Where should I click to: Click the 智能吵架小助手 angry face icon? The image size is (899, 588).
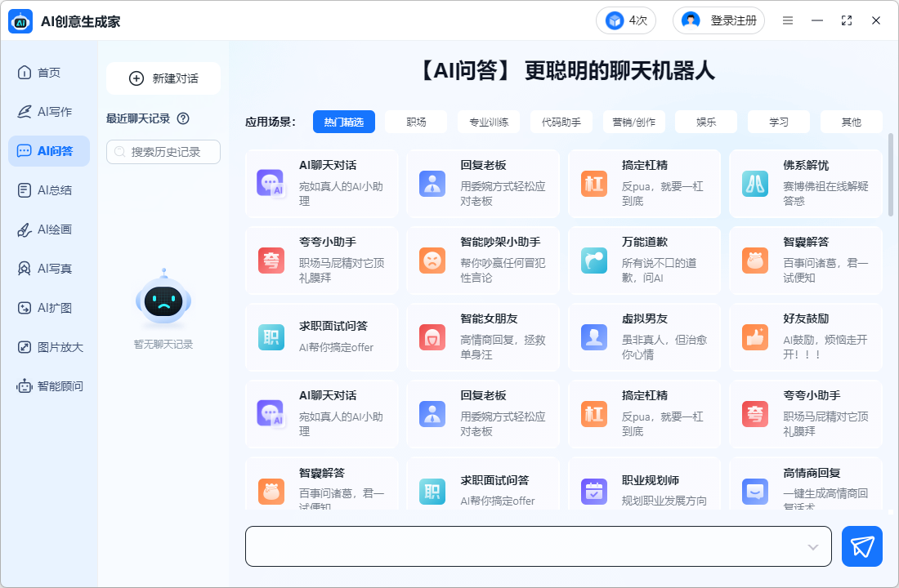point(432,261)
